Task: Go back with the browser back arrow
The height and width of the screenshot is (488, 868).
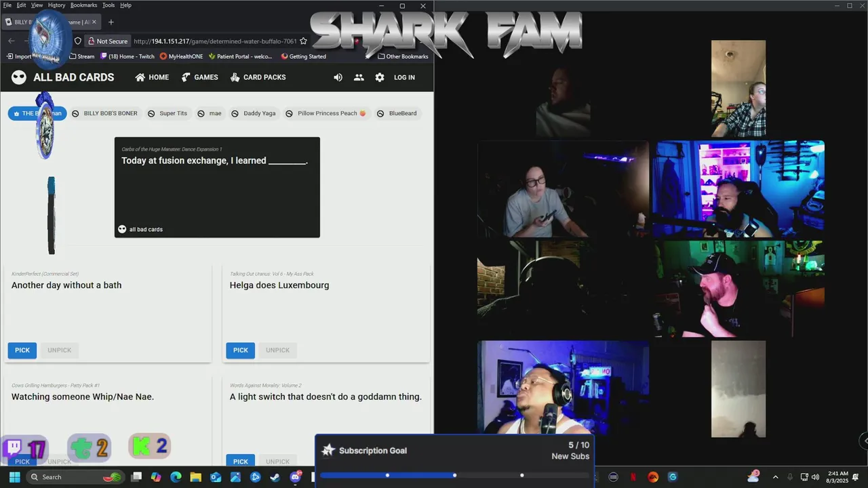Action: coord(11,41)
